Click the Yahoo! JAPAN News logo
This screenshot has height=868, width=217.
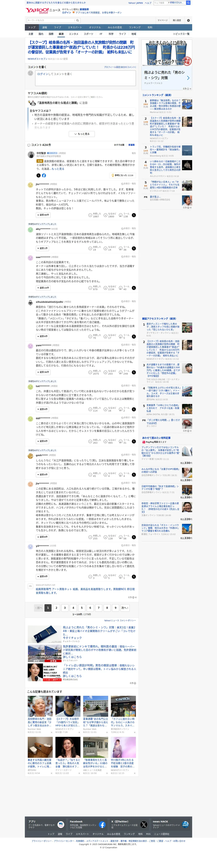pos(43,11)
